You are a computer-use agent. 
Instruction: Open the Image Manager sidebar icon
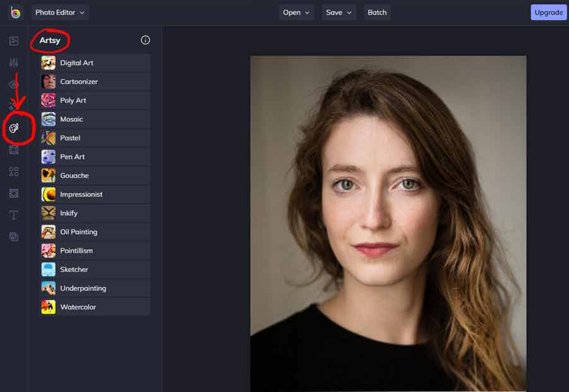[x=14, y=40]
